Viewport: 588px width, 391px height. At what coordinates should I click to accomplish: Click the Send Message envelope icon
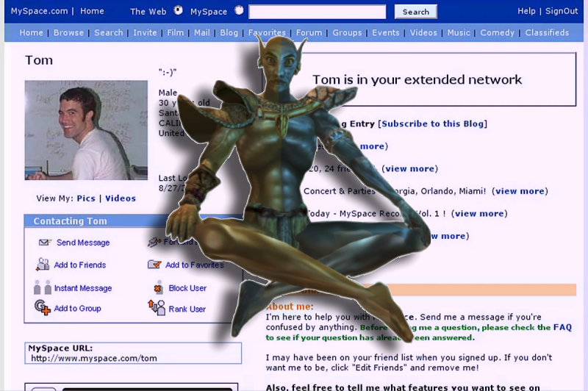[45, 243]
